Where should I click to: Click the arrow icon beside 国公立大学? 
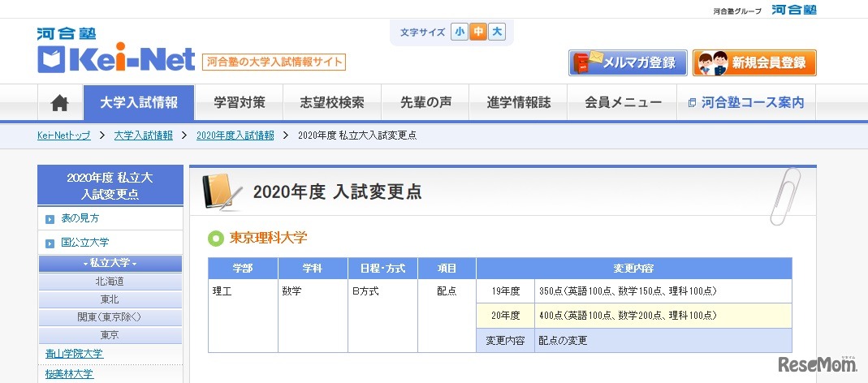[50, 243]
